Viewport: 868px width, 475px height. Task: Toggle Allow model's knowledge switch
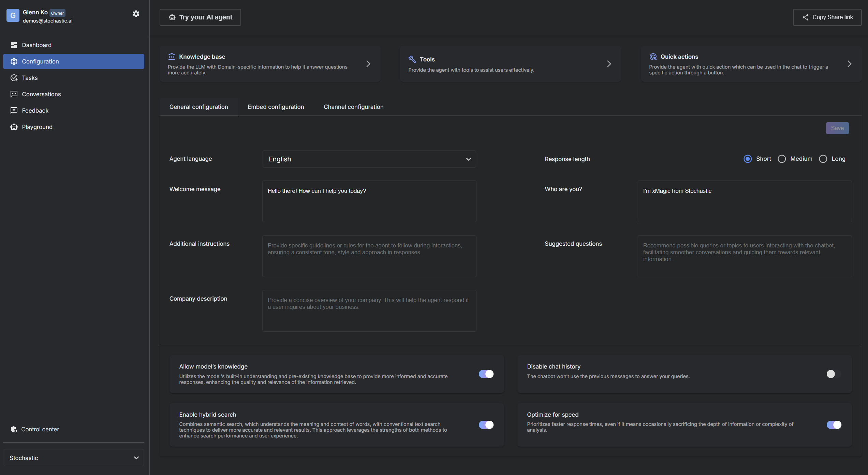click(x=486, y=374)
